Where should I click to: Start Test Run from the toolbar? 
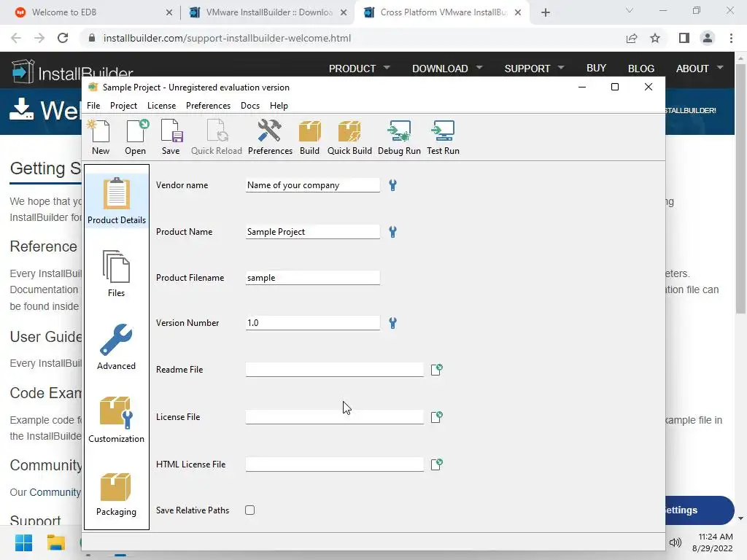coord(443,137)
